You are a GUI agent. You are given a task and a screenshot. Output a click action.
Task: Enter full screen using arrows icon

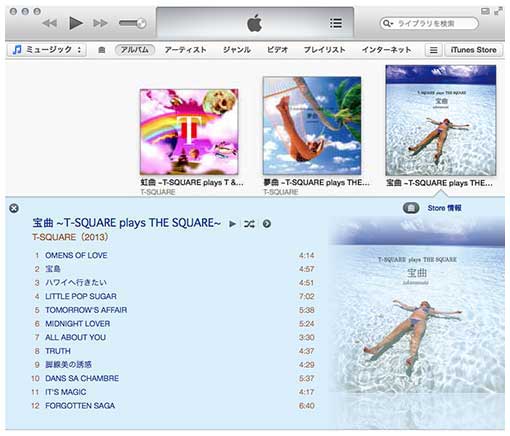click(498, 11)
